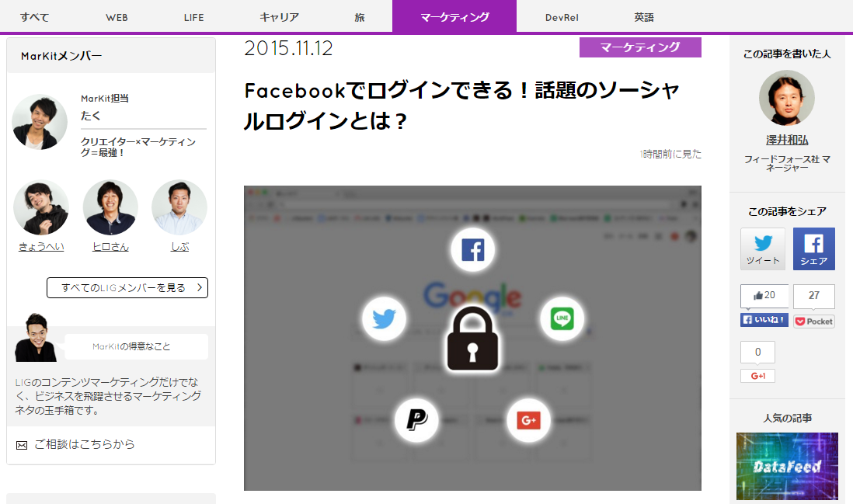Open きょうへい's profile photo
This screenshot has width=853, height=504.
pyautogui.click(x=41, y=207)
